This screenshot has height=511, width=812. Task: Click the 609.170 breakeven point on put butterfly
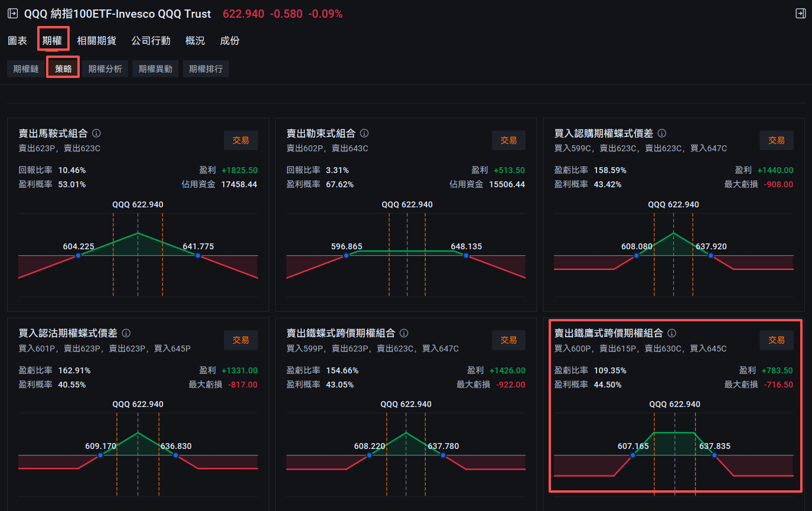click(100, 455)
